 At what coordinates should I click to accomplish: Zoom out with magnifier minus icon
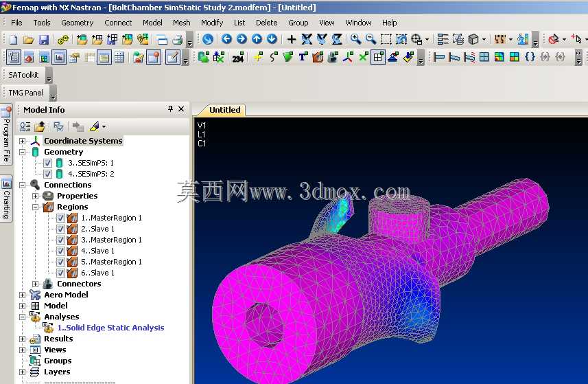(x=371, y=39)
